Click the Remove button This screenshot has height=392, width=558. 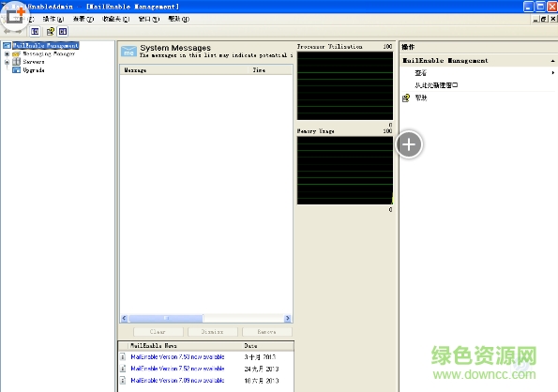pos(267,332)
